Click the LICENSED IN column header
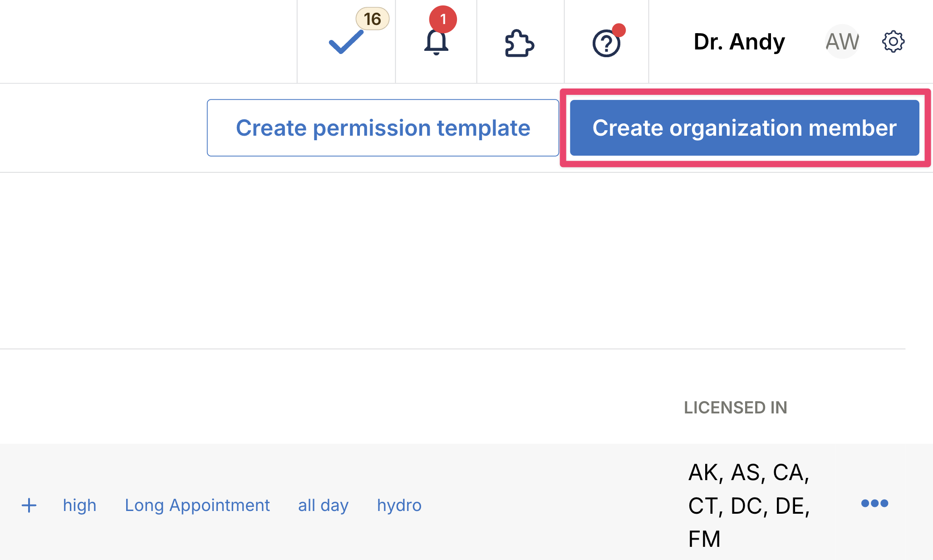 click(735, 408)
